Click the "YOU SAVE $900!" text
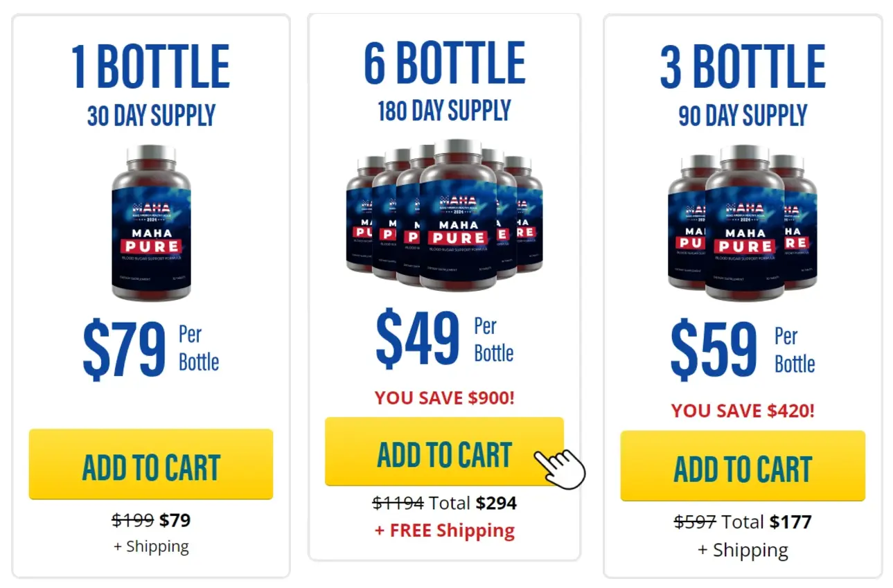Screen dimensions: 893x588 (x=444, y=398)
